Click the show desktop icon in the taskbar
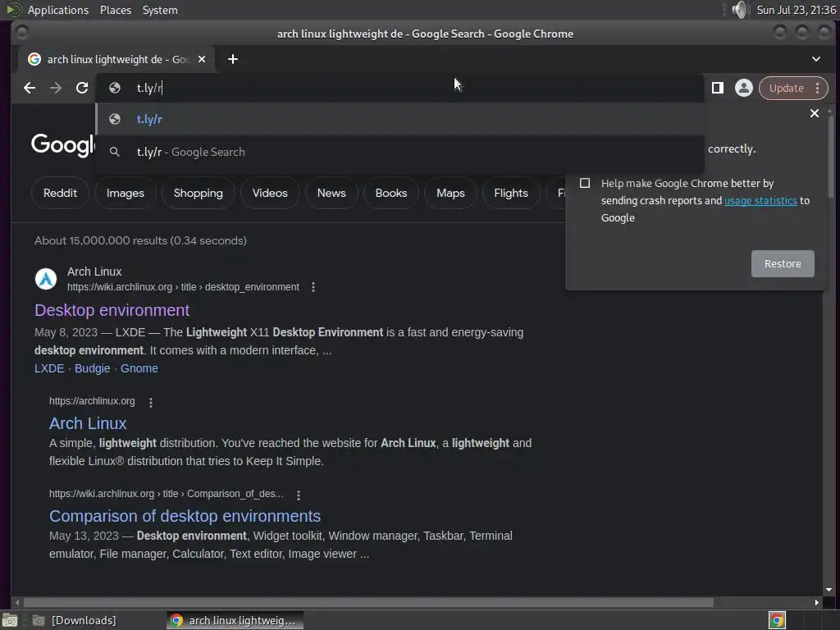Viewport: 840px width, 630px height. [x=10, y=620]
